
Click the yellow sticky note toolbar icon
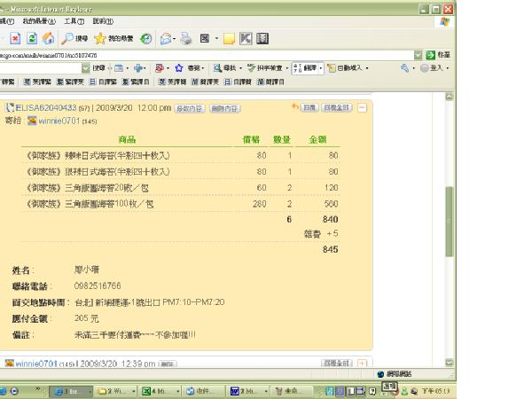coord(229,39)
